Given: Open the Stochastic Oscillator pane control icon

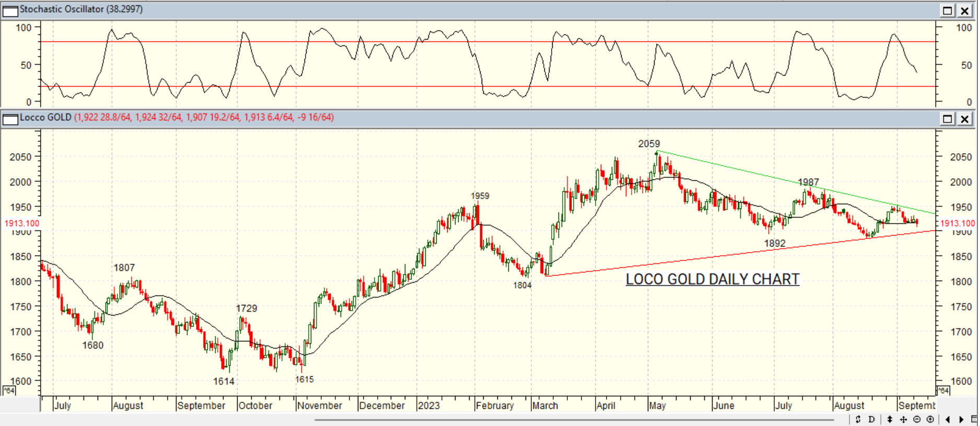Looking at the screenshot, I should pyautogui.click(x=10, y=10).
